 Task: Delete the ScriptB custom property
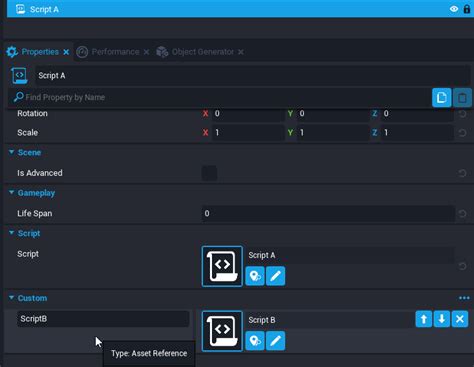pyautogui.click(x=460, y=319)
